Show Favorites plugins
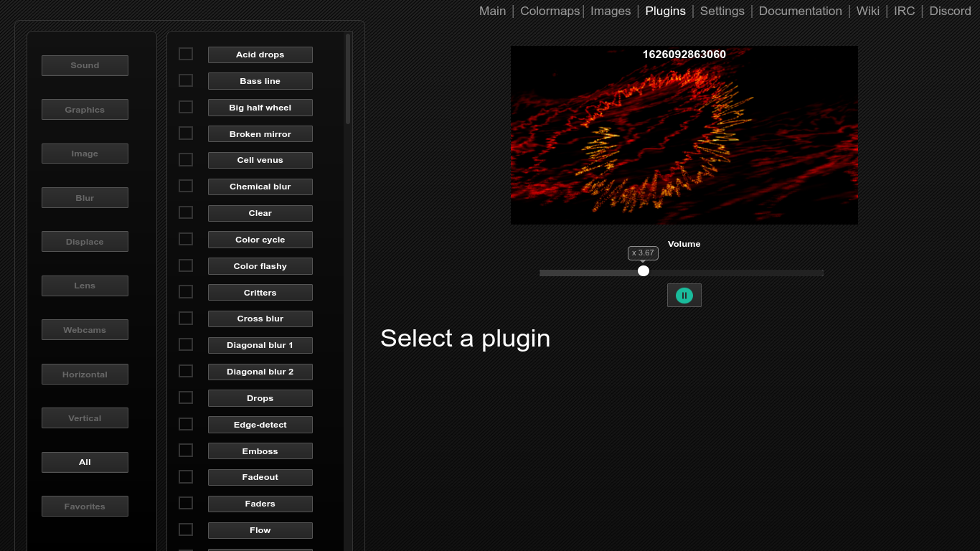 [85, 507]
